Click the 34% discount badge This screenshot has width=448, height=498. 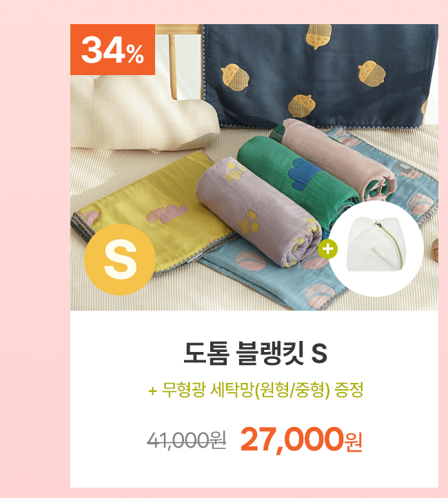[112, 50]
